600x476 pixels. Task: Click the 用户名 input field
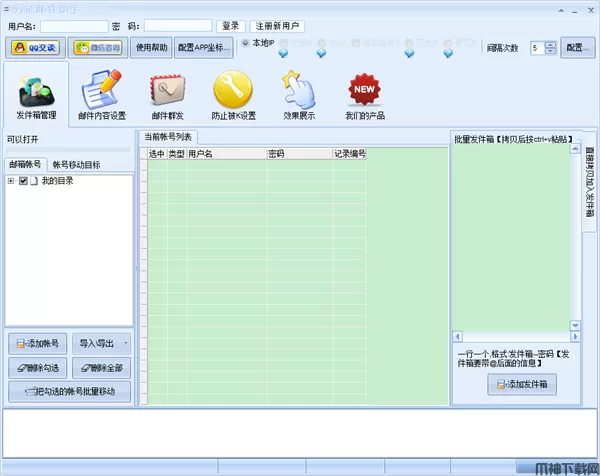tap(74, 25)
